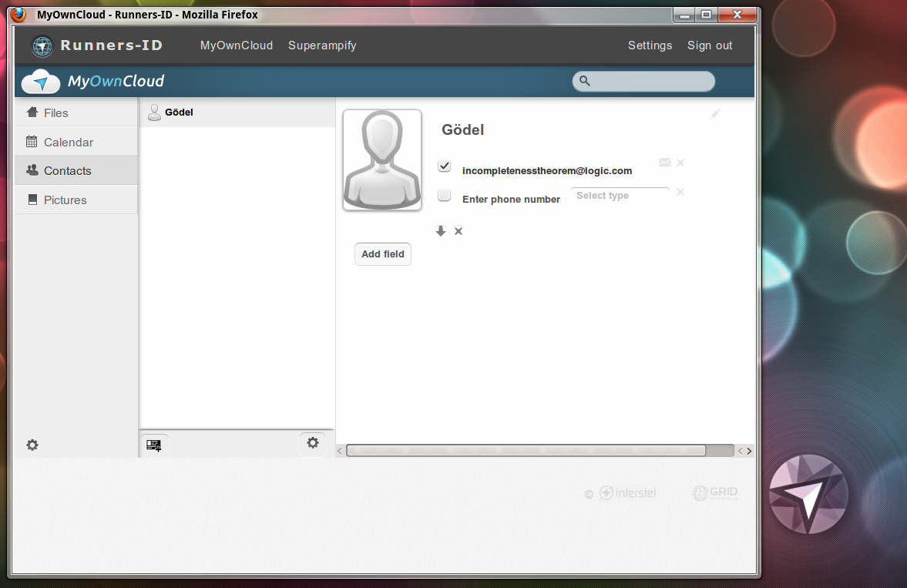Open the Files section

click(x=76, y=113)
